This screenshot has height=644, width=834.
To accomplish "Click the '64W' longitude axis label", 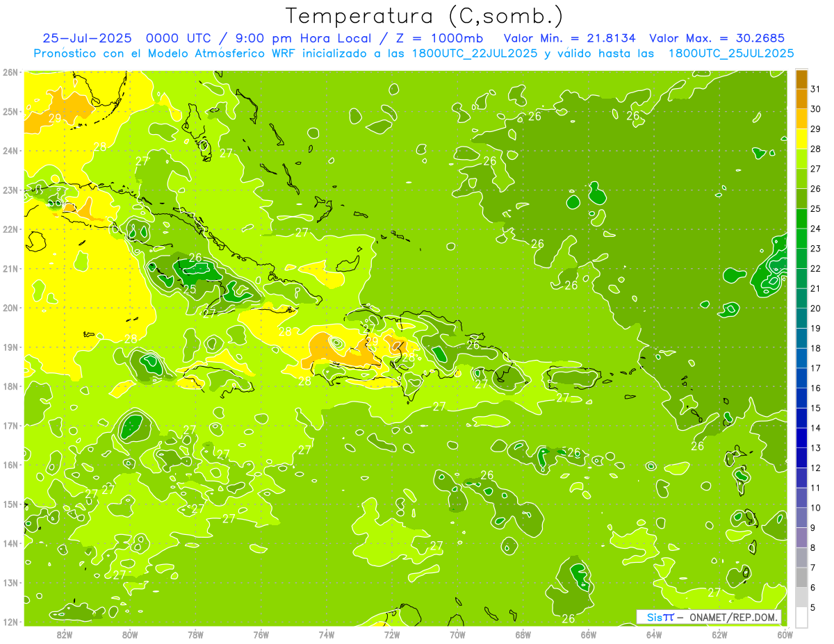I will coord(654,634).
